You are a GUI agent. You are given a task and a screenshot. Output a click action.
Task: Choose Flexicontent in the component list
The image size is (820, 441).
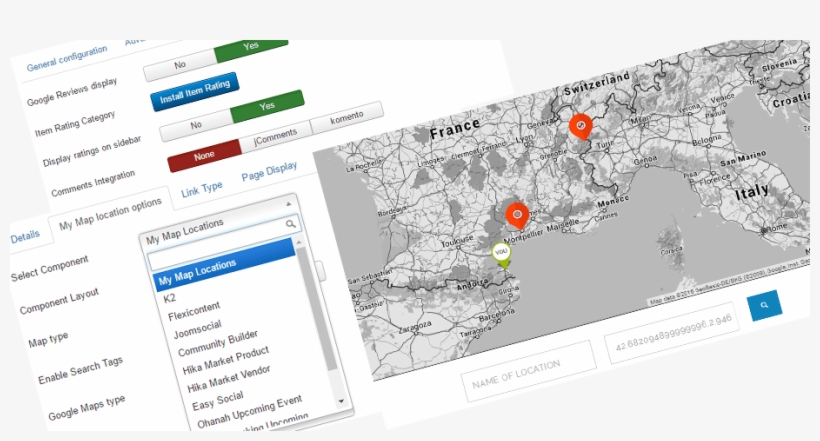coord(194,311)
